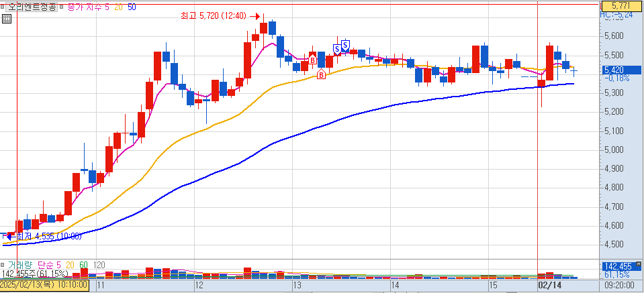
Task: Click the upper red B buy marker
Action: (x=312, y=60)
